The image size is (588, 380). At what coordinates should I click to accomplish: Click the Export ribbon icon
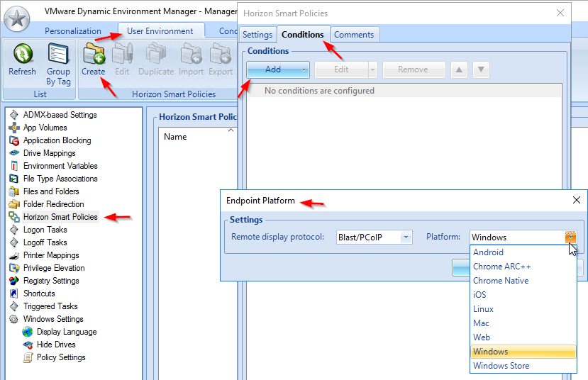click(x=220, y=53)
